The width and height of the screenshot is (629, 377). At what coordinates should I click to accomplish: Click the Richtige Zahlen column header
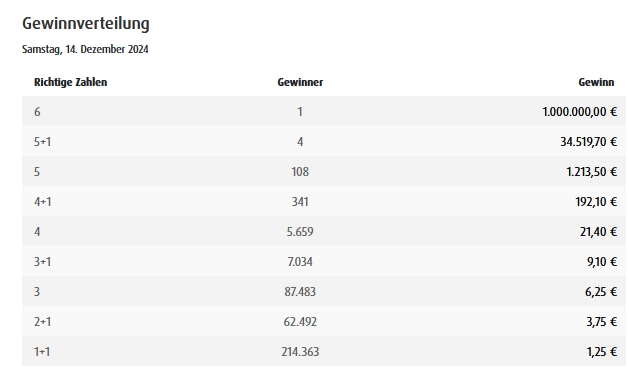tap(71, 82)
